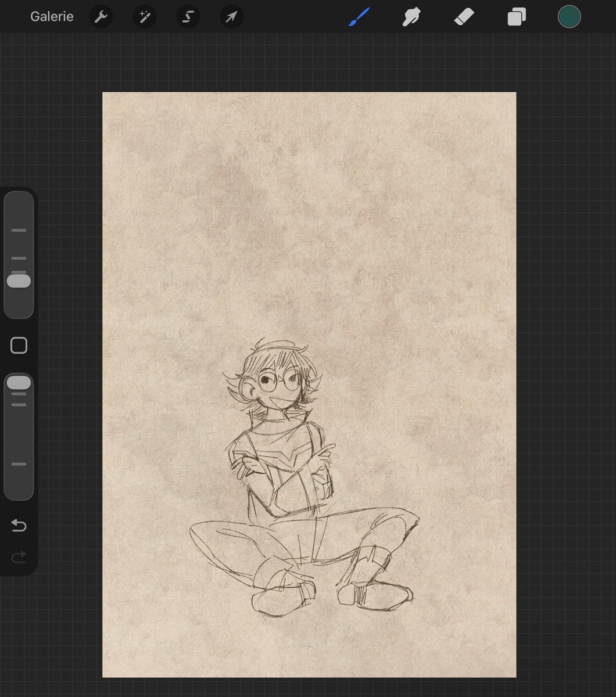Tap the square modify button in sidebar
This screenshot has height=697, width=616.
coord(19,346)
